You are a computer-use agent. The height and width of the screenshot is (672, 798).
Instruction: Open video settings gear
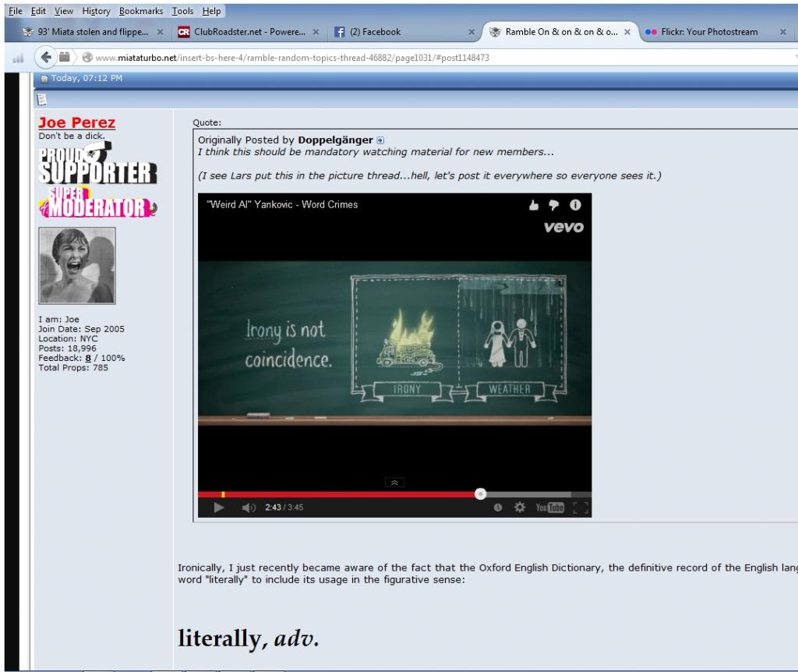(520, 507)
